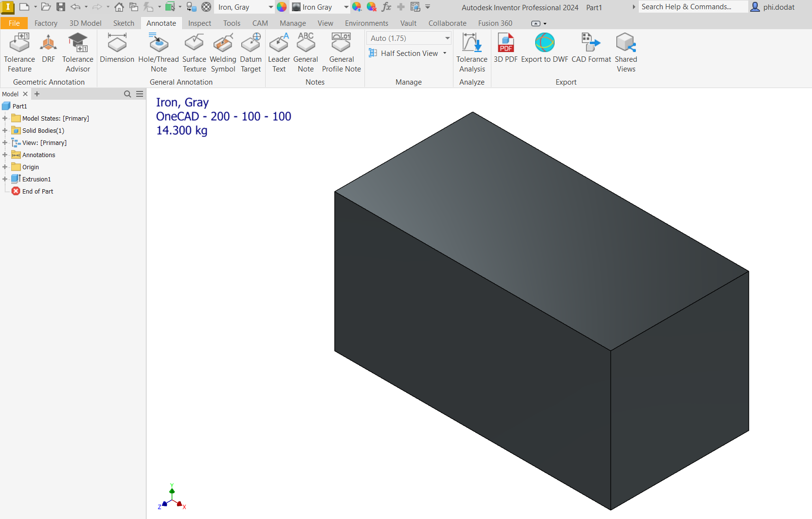Export the model as 3D PDF

[x=505, y=48]
